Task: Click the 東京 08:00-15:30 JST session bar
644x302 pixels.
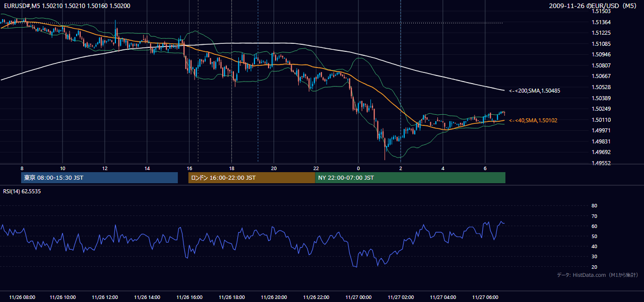Action: [x=99, y=178]
